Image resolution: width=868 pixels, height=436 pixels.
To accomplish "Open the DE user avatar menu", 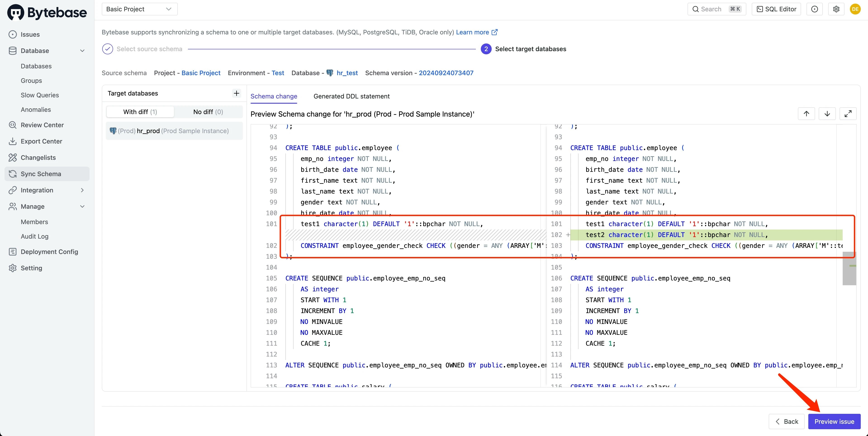I will (855, 9).
